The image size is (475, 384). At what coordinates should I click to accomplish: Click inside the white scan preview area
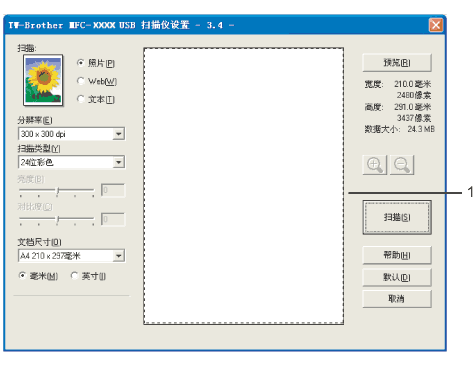pos(244,186)
